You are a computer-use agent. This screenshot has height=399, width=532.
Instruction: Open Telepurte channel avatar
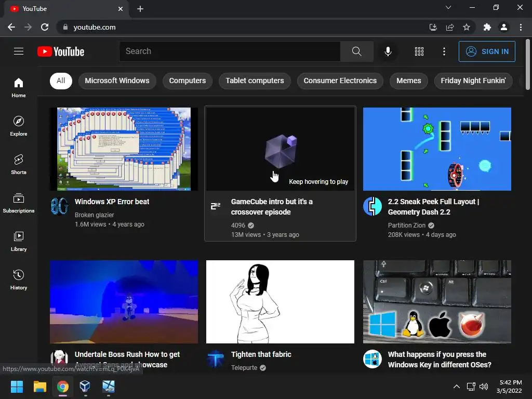coord(216,359)
